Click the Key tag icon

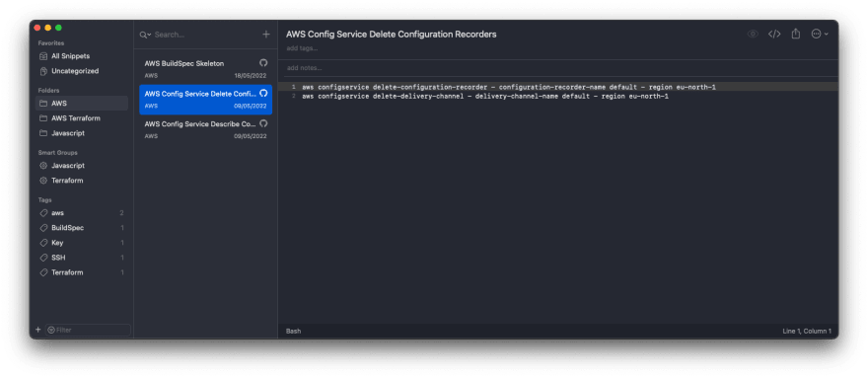[x=43, y=243]
